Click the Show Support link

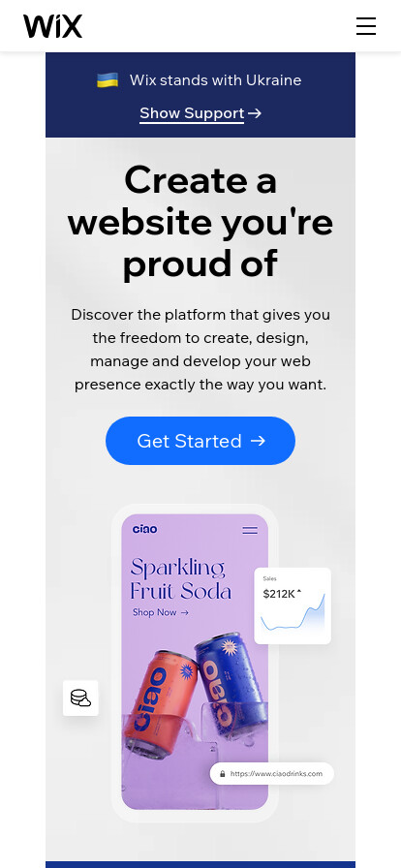click(x=192, y=113)
